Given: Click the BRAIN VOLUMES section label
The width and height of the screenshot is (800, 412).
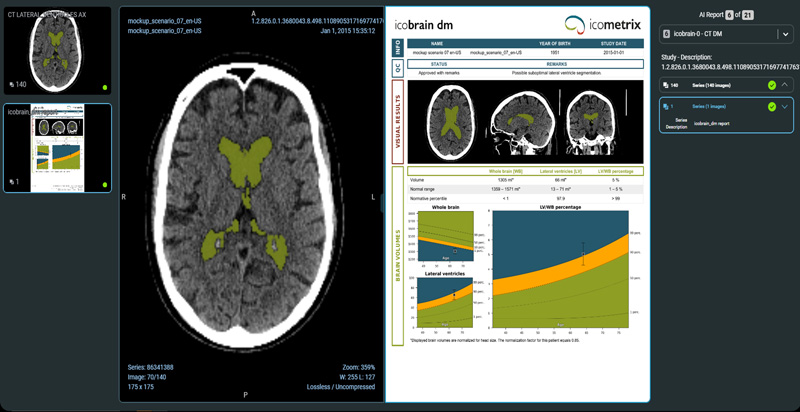Looking at the screenshot, I should tap(397, 255).
